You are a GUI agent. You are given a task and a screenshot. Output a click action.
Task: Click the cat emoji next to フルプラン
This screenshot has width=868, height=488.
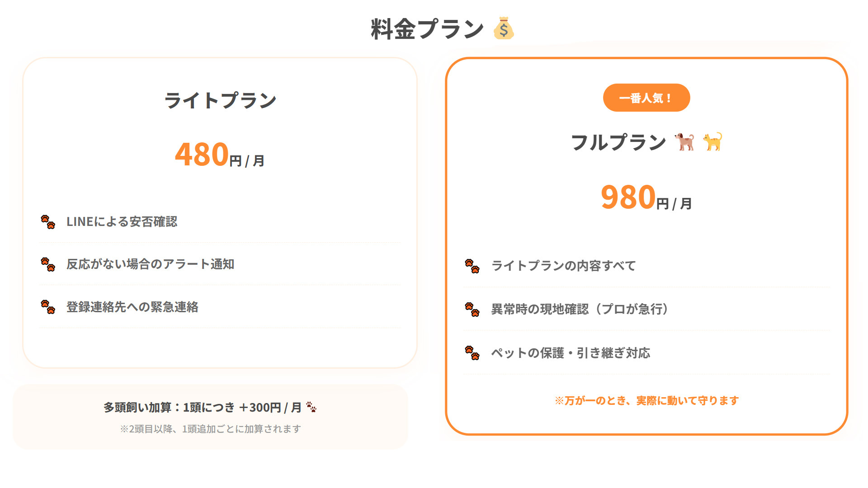tap(712, 142)
